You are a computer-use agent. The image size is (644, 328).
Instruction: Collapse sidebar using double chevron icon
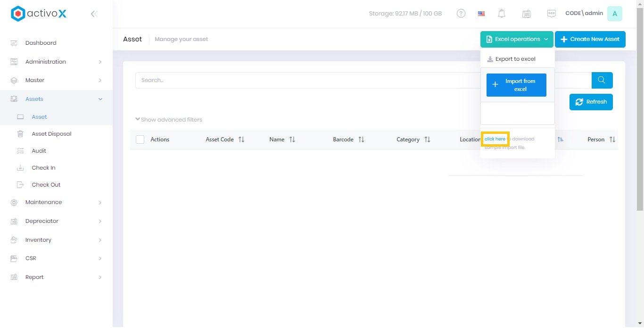(x=94, y=14)
